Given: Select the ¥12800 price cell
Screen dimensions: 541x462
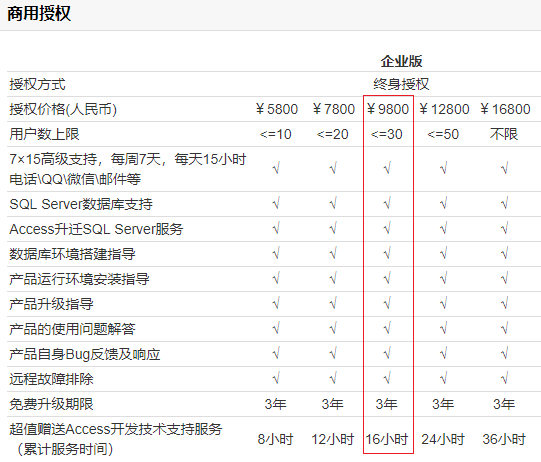Looking at the screenshot, I should point(444,109).
